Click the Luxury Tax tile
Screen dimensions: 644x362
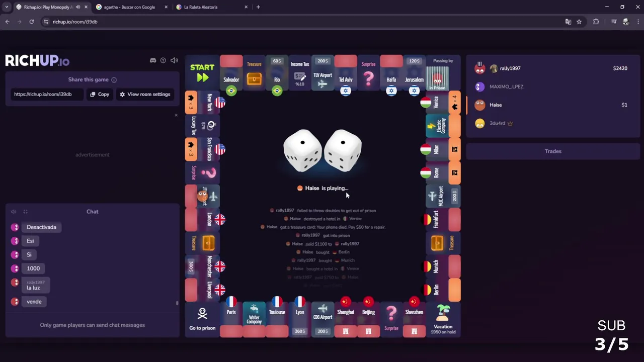tap(202, 126)
